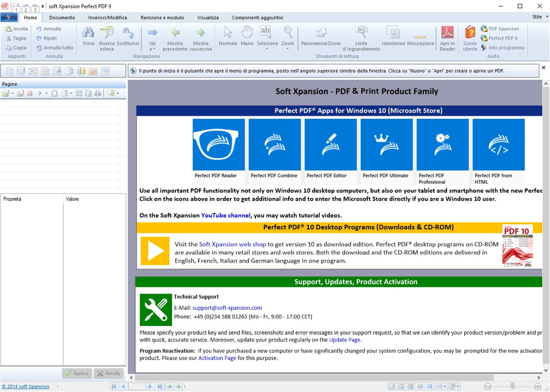Expand the blue play-arrow dropdown in Pagine toolbar
The height and width of the screenshot is (392, 550).
[x=46, y=93]
